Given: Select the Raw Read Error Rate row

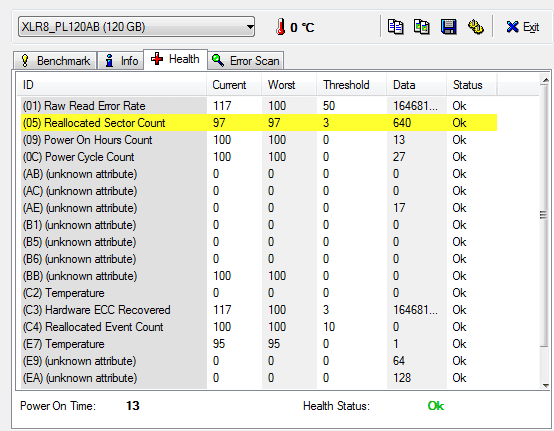Looking at the screenshot, I should [259, 106].
